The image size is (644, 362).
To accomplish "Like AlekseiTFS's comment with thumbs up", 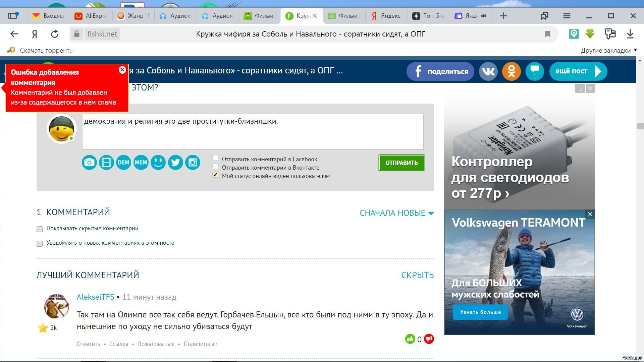I will point(410,339).
